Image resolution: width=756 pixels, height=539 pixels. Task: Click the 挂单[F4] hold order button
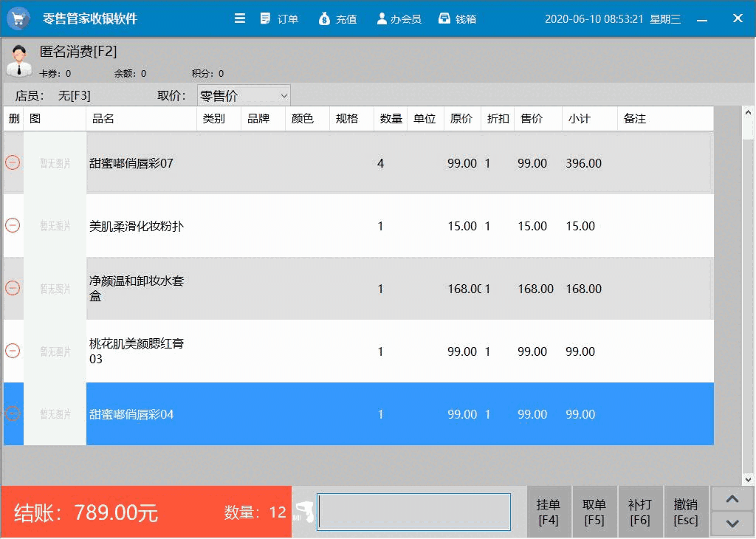tap(549, 511)
